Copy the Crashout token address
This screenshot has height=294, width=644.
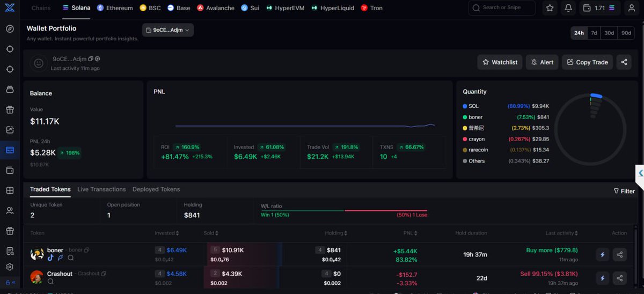click(x=104, y=274)
